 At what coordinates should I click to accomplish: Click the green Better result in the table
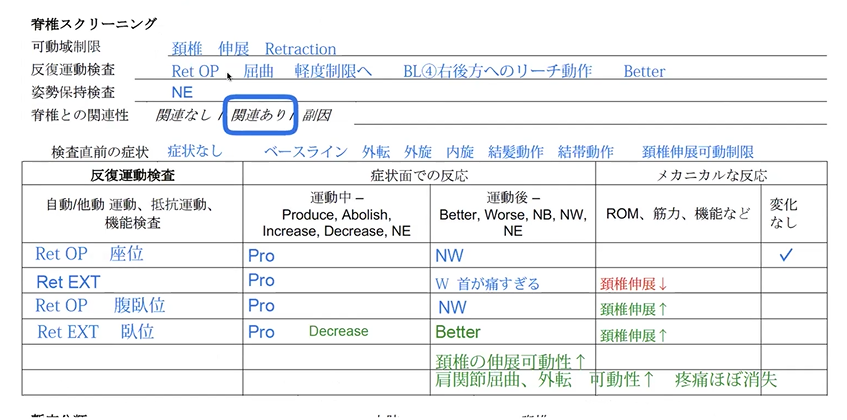tap(458, 332)
